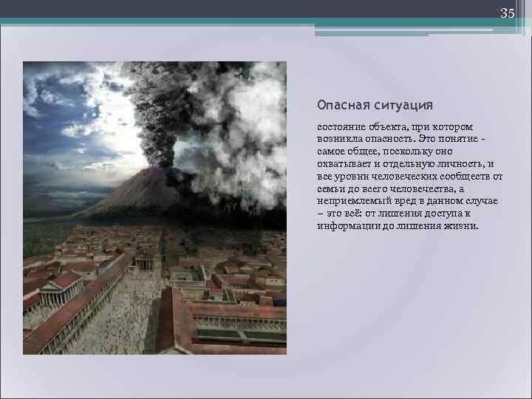Image resolution: width=532 pixels, height=399 pixels.
Task: Click the line 'все уровни человеческих сообществ от'
Action: click(410, 177)
